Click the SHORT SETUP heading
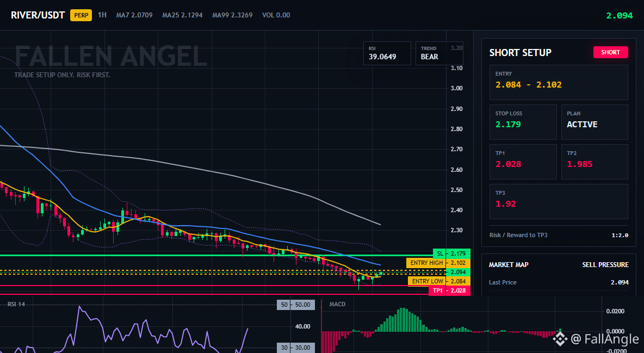Screen dimensions: 644x353 pyautogui.click(x=520, y=53)
